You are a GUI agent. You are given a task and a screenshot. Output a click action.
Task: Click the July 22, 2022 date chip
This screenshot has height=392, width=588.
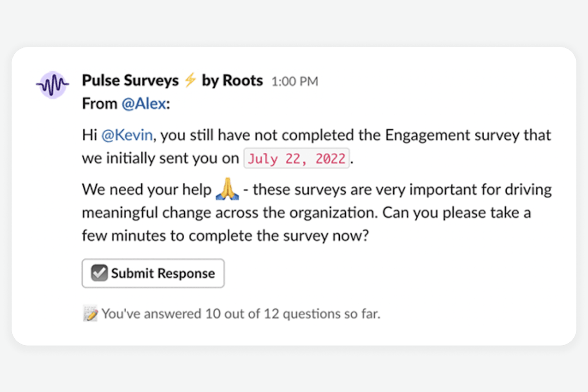click(296, 158)
